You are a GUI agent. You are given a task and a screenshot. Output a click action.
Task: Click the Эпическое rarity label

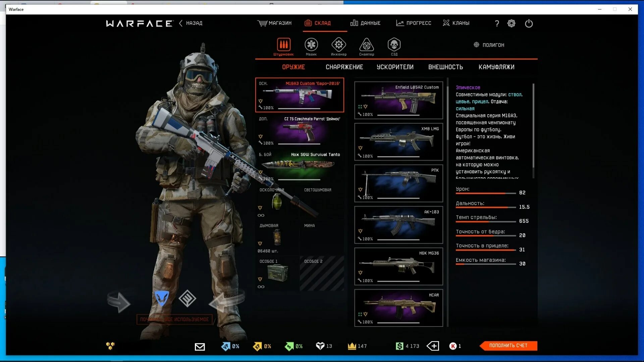(468, 87)
